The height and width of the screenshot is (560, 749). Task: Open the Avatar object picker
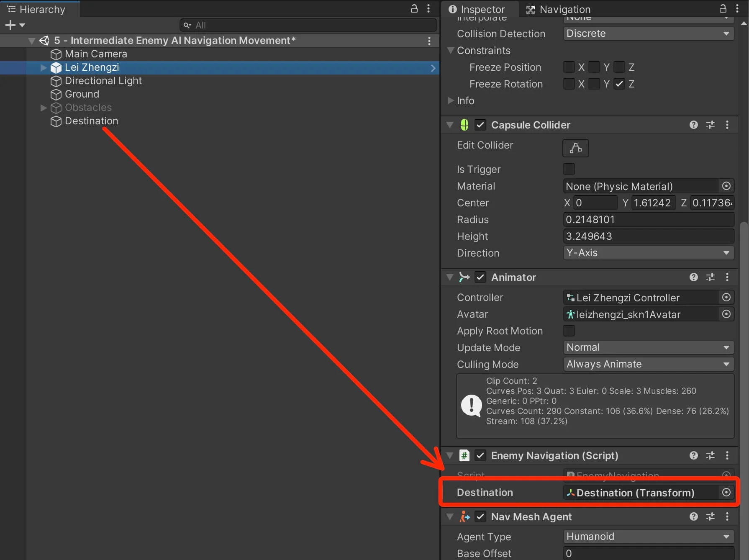pos(726,314)
